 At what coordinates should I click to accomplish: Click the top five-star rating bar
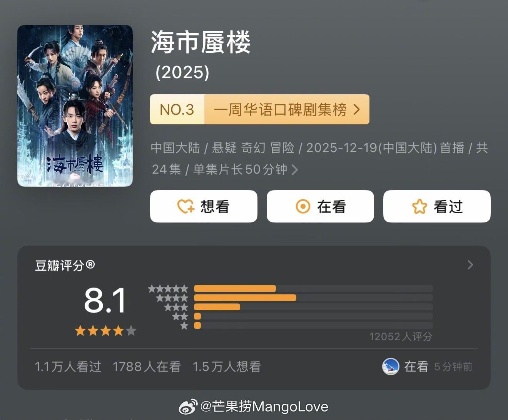pos(236,288)
